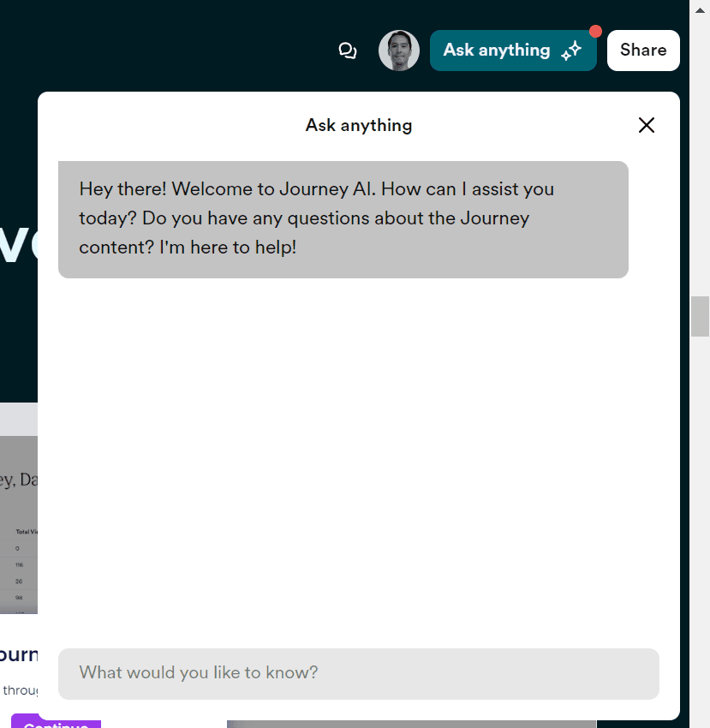Click the Share button
The image size is (710, 728).
(x=642, y=50)
